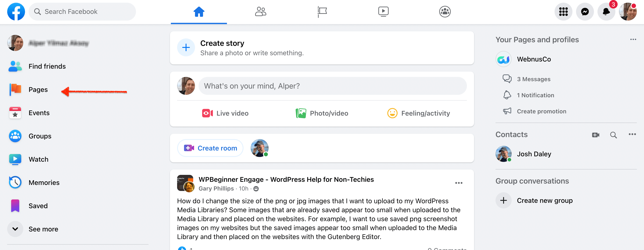Focus the Search Facebook field

click(x=82, y=11)
